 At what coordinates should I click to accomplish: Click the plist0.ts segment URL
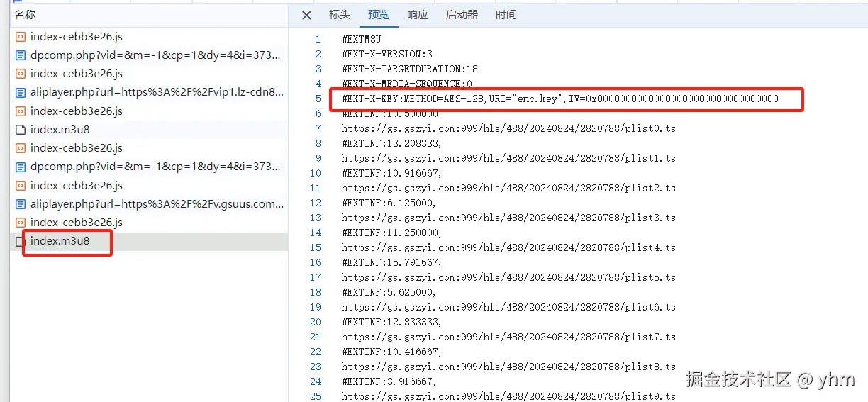point(508,128)
